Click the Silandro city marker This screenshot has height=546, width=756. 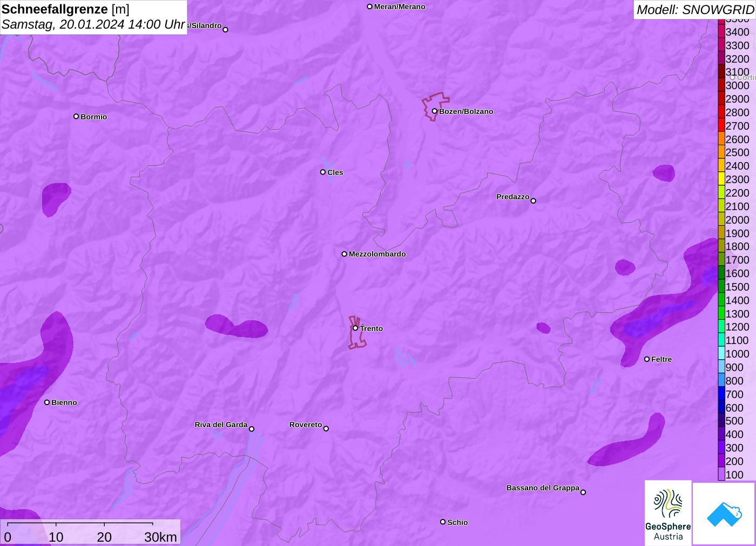(x=226, y=30)
